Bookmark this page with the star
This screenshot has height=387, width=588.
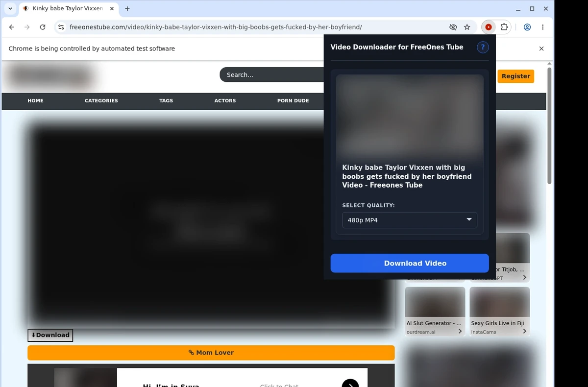[x=467, y=27]
